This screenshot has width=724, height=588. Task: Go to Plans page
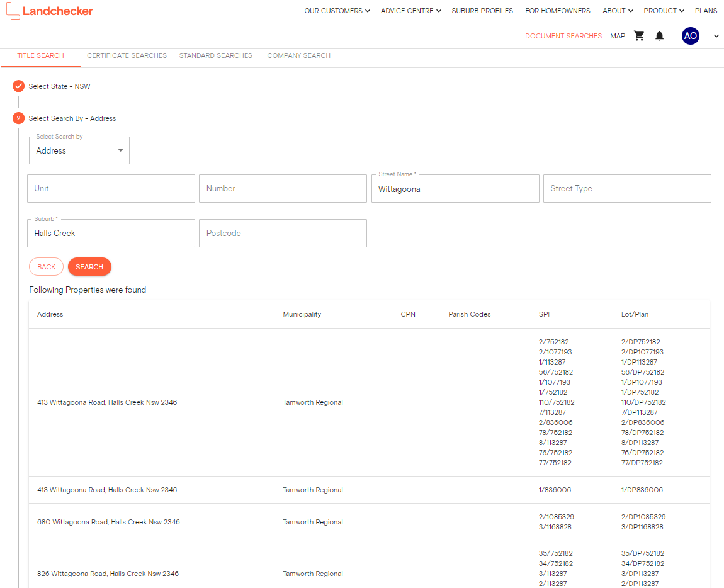click(706, 11)
